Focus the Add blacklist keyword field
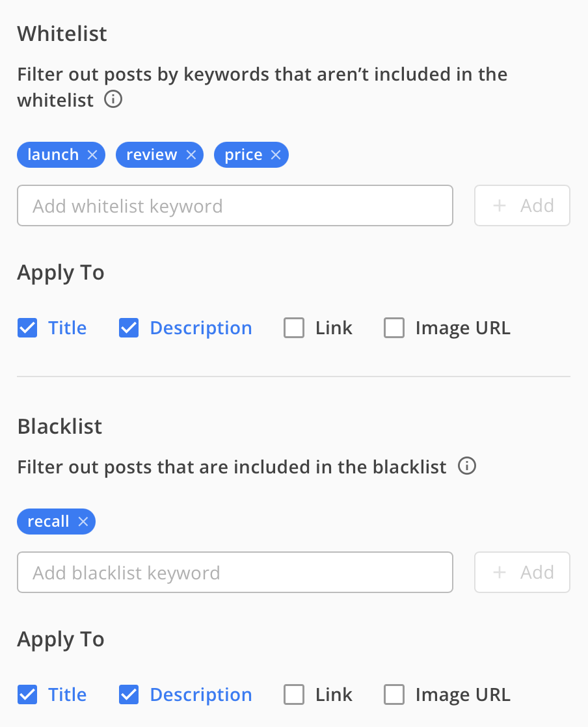Screen dimensions: 588x727 (235, 572)
